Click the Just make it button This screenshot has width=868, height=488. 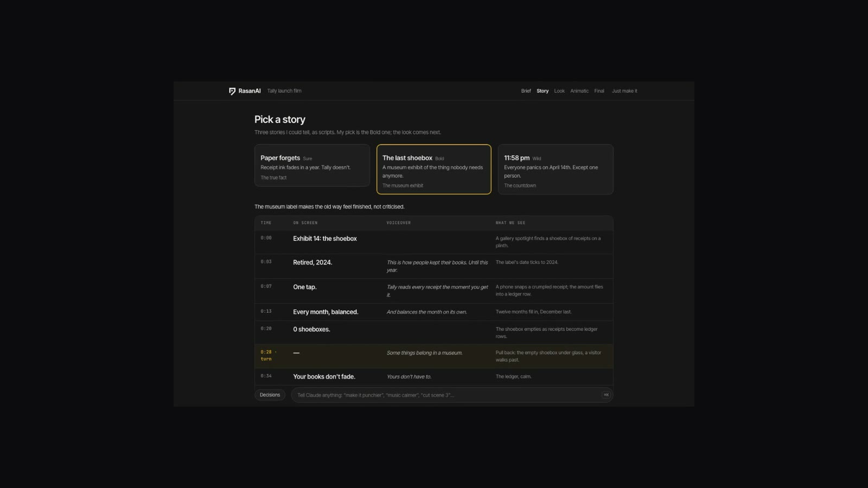pos(624,91)
